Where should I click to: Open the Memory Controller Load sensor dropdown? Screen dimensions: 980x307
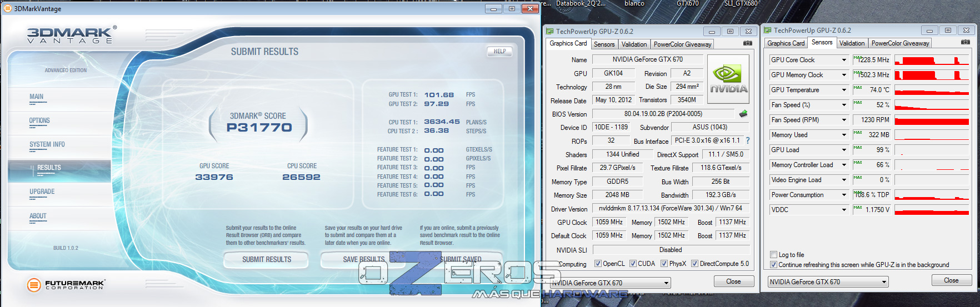pyautogui.click(x=844, y=165)
